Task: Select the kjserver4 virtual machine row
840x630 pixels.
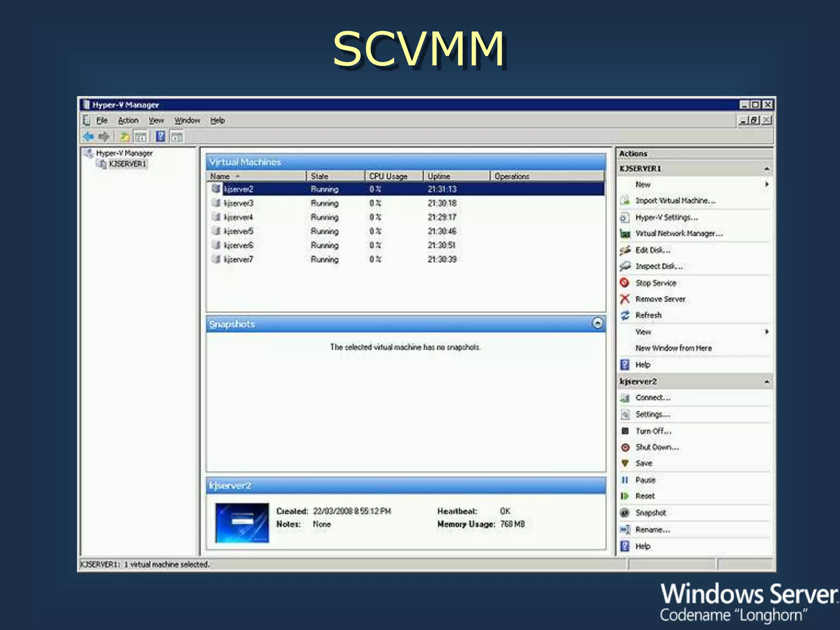Action: 406,217
